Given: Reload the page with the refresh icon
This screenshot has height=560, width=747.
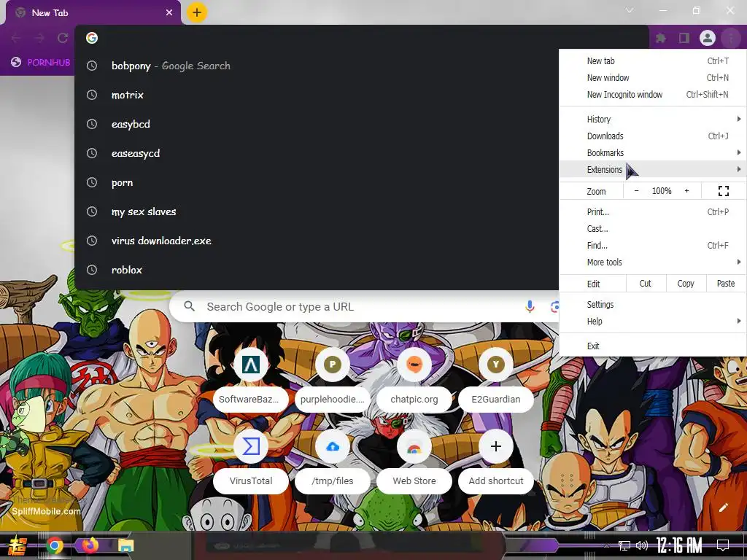Looking at the screenshot, I should coord(63,38).
